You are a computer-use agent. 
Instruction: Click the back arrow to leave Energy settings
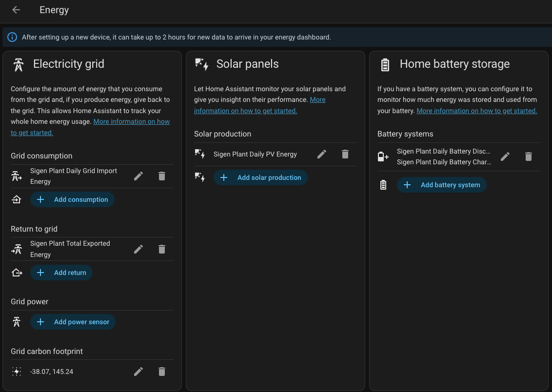(16, 10)
